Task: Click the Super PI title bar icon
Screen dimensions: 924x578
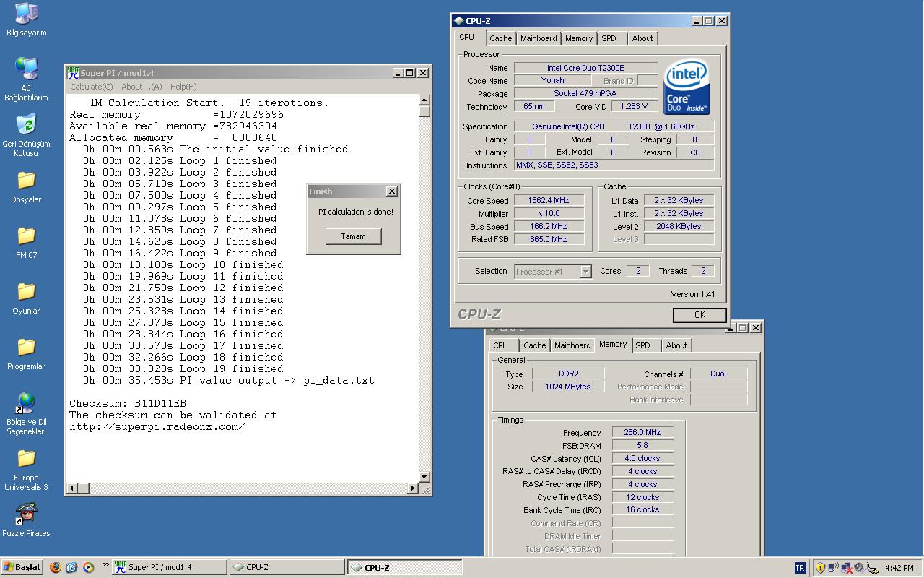Action: point(72,72)
